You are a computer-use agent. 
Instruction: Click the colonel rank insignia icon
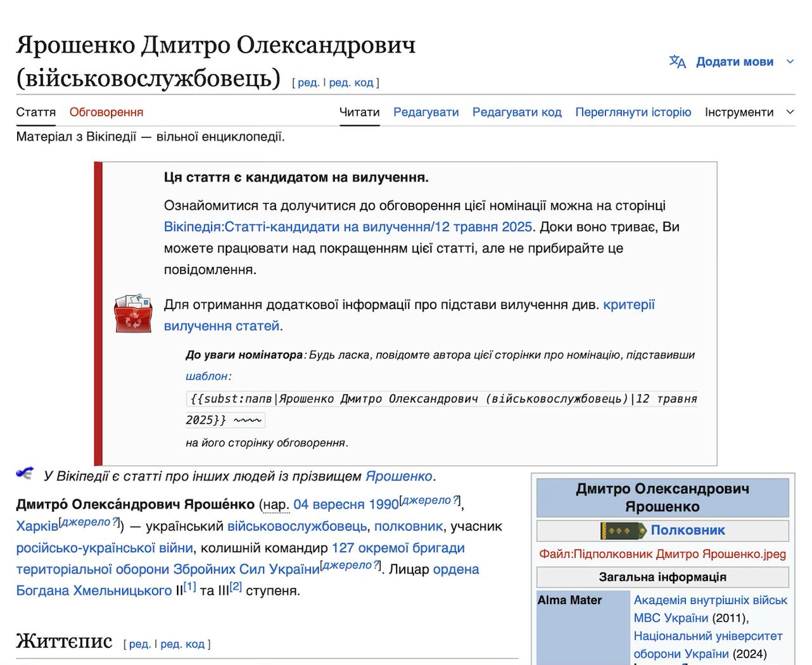coord(623,530)
